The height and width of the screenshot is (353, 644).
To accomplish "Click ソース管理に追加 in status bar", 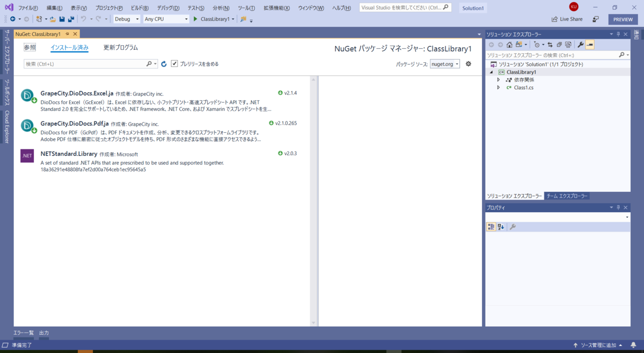I will (x=597, y=345).
